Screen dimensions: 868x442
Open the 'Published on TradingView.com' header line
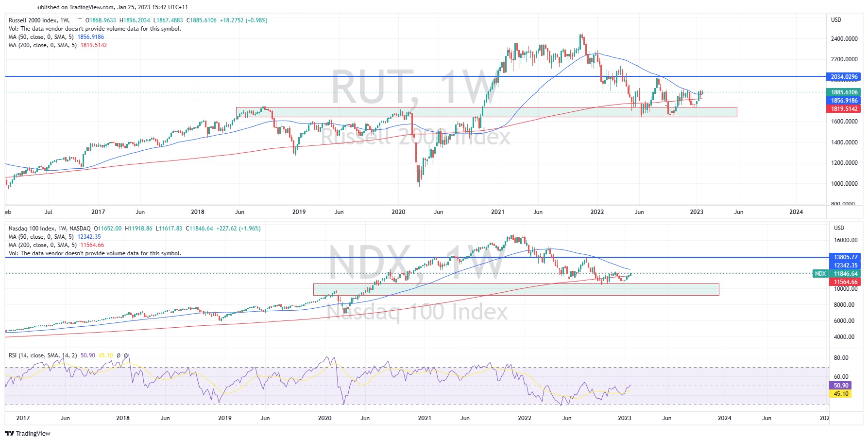tap(113, 7)
